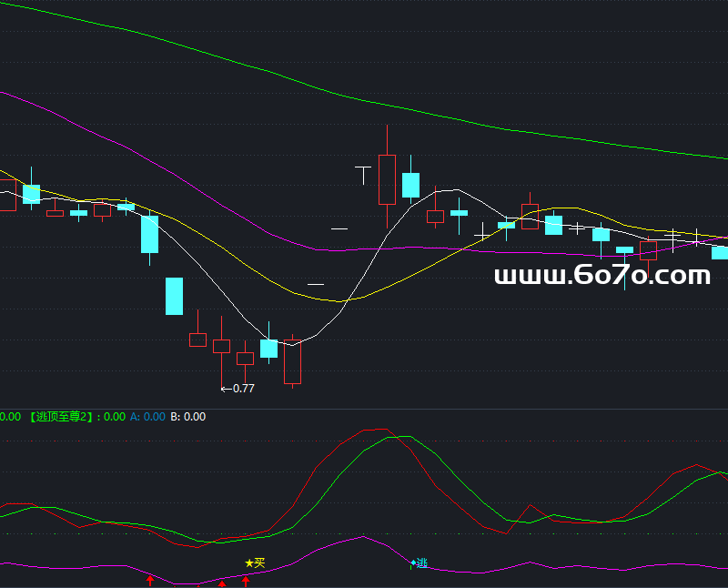
Task: Click the B: 0.00 indicator value
Action: click(188, 417)
